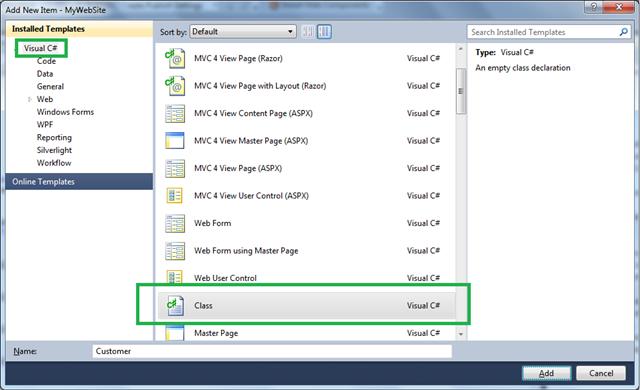This screenshot has width=640, height=390.
Task: Click the template list scrollbar thumb
Action: 461,91
